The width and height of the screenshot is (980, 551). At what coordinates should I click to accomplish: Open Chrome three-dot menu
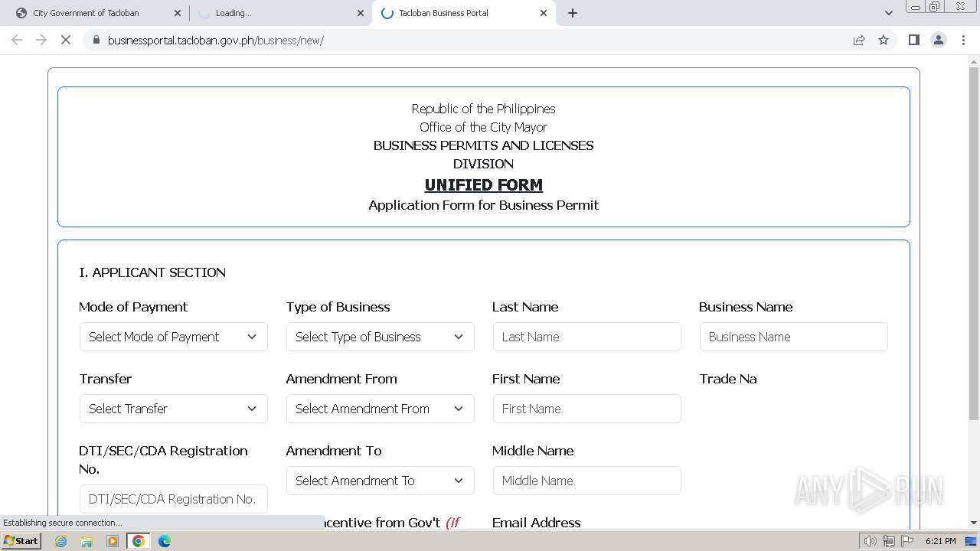pyautogui.click(x=963, y=40)
